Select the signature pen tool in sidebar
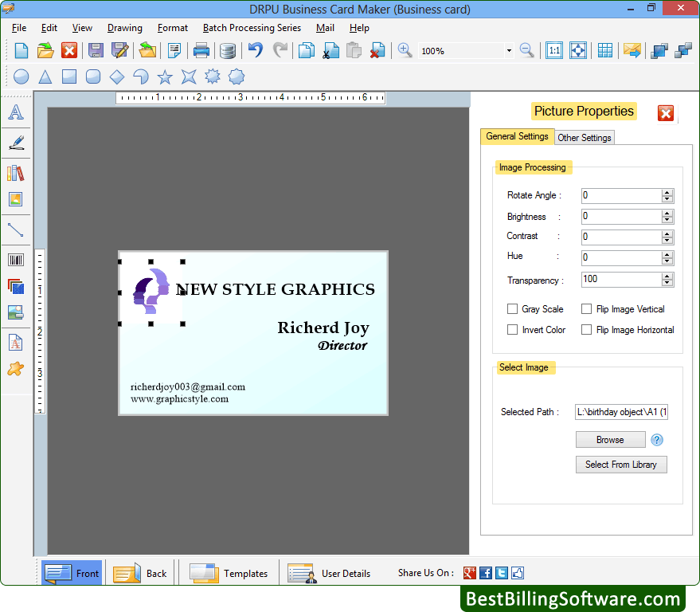The height and width of the screenshot is (612, 700). [16, 143]
